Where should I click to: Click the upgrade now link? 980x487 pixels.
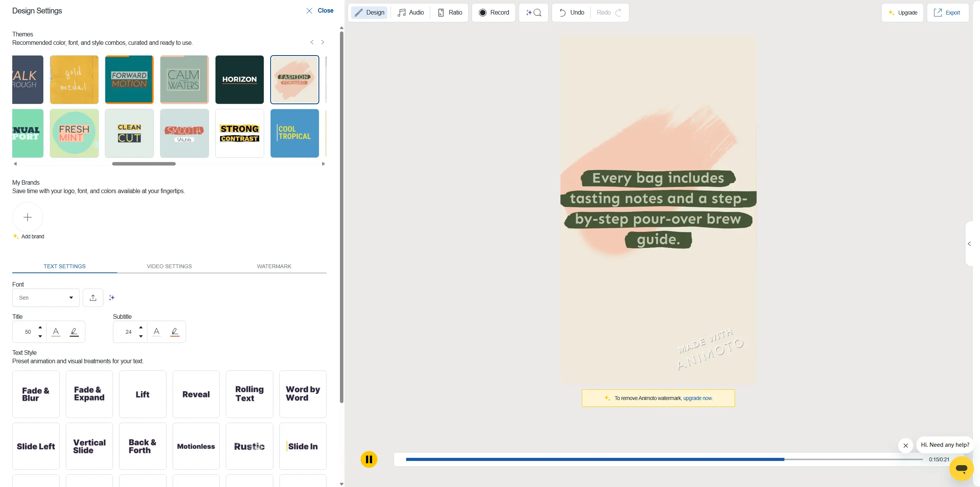point(698,398)
